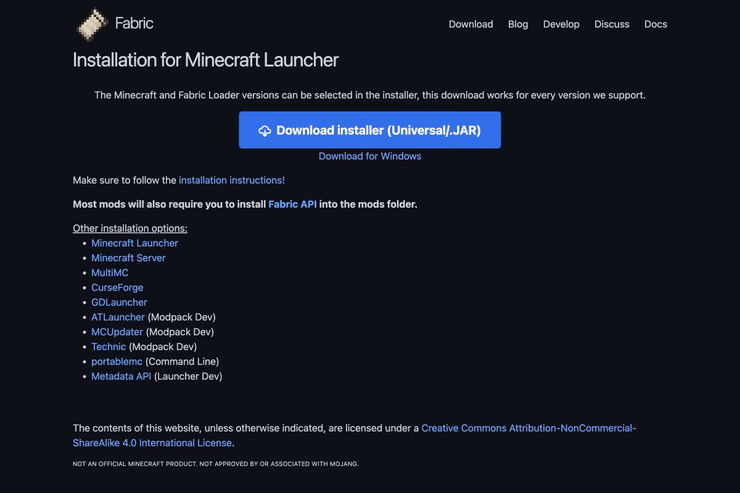Click the (Modpack Dev) label after Technic

click(x=163, y=347)
